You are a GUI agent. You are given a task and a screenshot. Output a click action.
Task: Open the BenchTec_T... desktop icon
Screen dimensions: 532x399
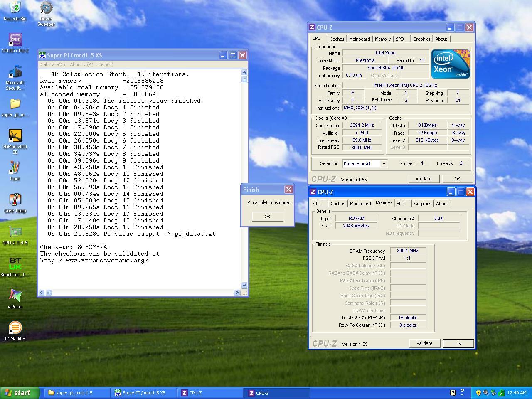coord(15,267)
